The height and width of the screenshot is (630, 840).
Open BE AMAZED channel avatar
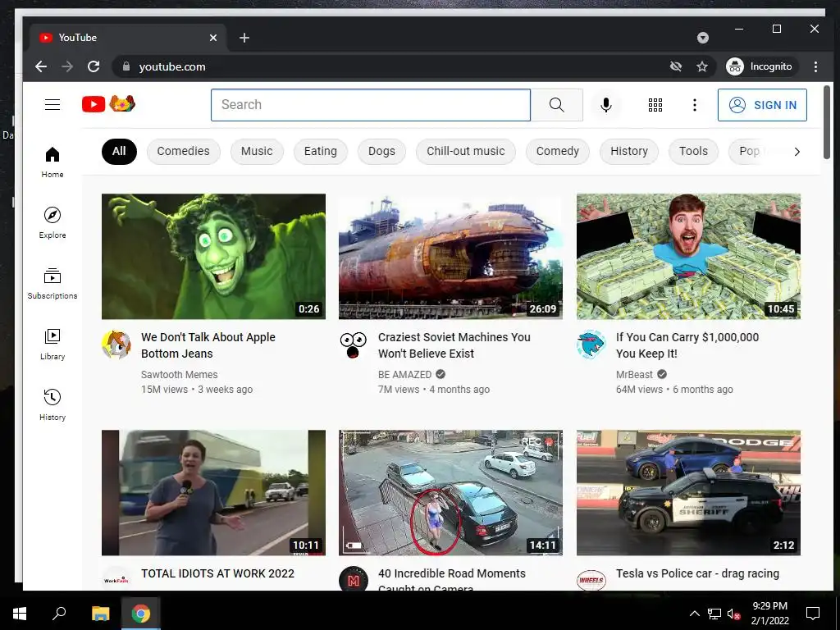(x=354, y=345)
